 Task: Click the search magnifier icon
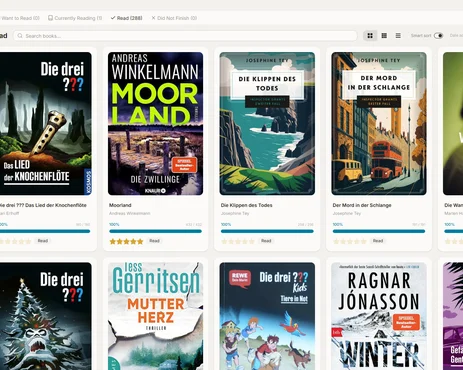point(20,36)
